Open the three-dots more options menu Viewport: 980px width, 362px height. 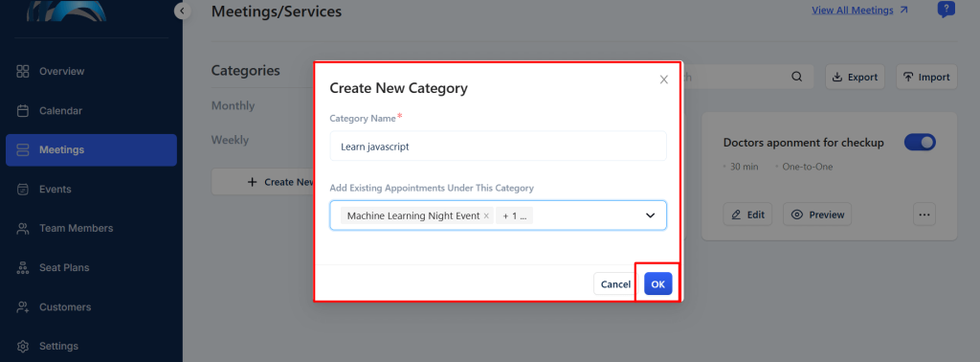point(924,215)
